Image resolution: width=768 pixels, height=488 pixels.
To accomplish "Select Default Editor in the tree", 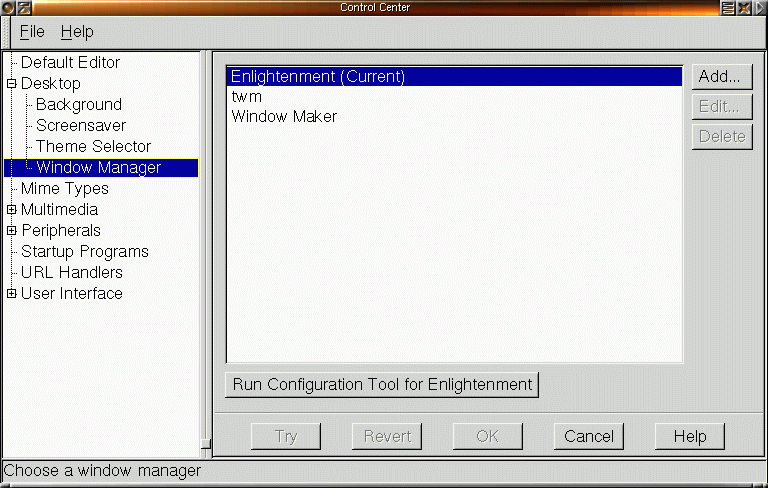I will click(70, 62).
